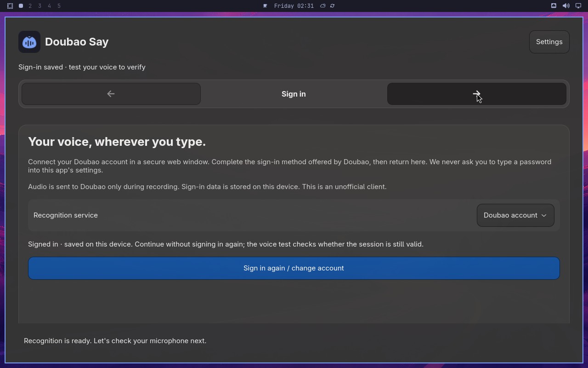
Task: Switch to workspace 5
Action: [x=59, y=6]
